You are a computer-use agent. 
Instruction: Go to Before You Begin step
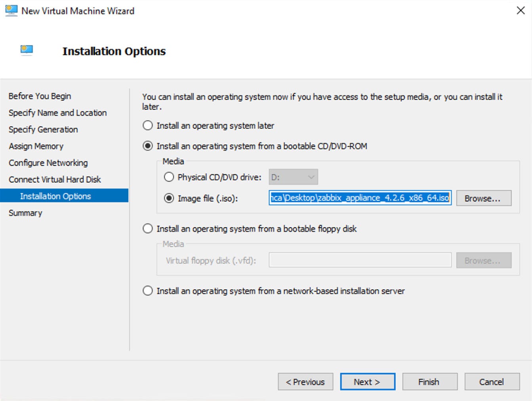point(40,96)
